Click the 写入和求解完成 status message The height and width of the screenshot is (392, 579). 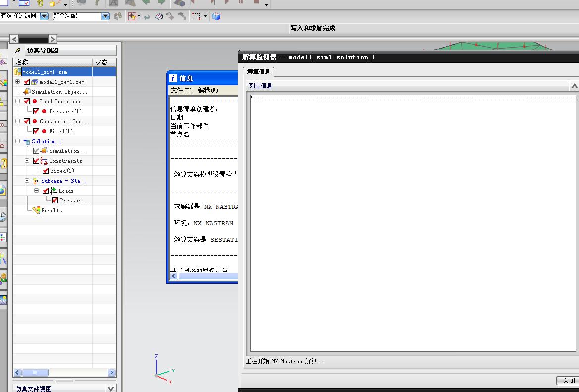tap(313, 28)
